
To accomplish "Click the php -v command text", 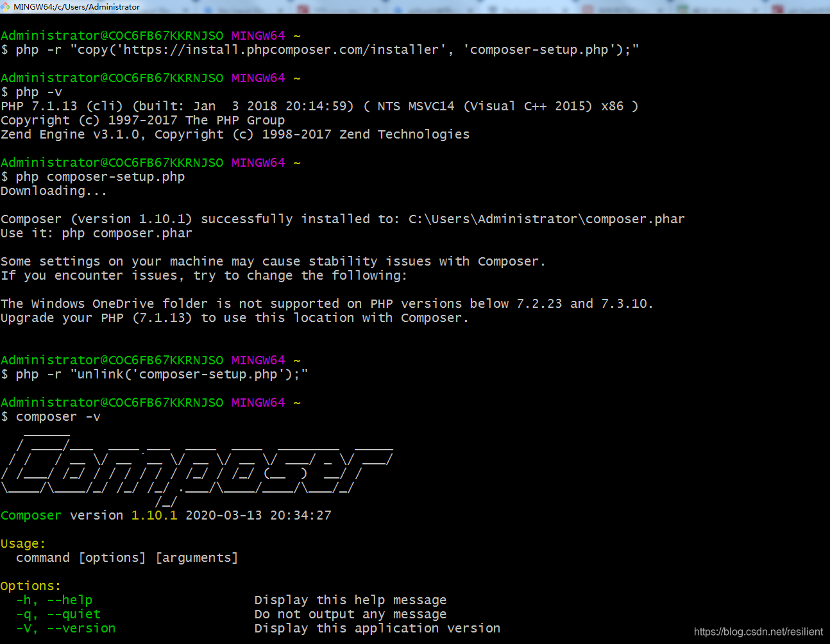I will pyautogui.click(x=38, y=92).
